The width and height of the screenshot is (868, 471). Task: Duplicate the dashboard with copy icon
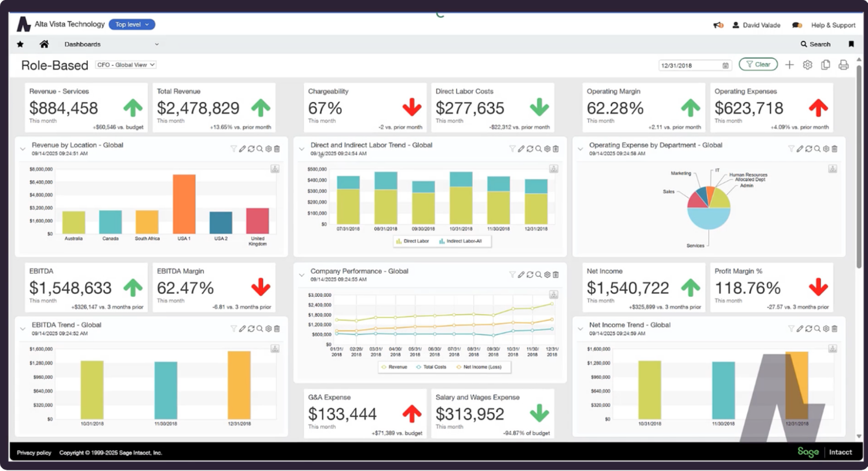[826, 65]
